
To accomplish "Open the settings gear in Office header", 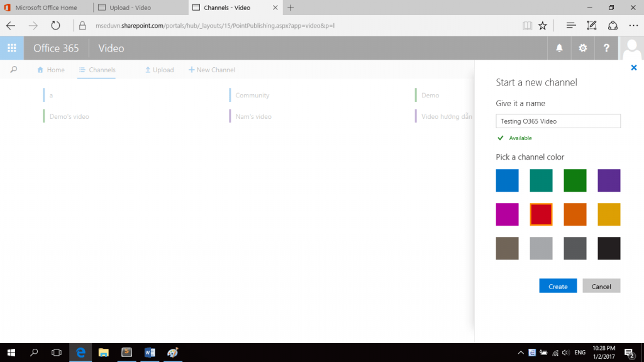I will click(582, 48).
